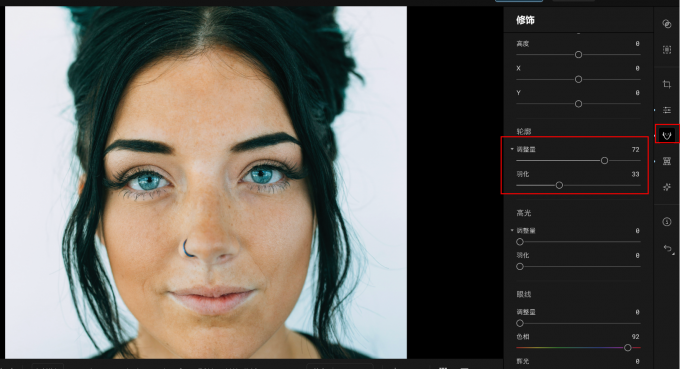The width and height of the screenshot is (680, 369).
Task: Open the layers overlay icon in sidebar
Action: point(667,24)
